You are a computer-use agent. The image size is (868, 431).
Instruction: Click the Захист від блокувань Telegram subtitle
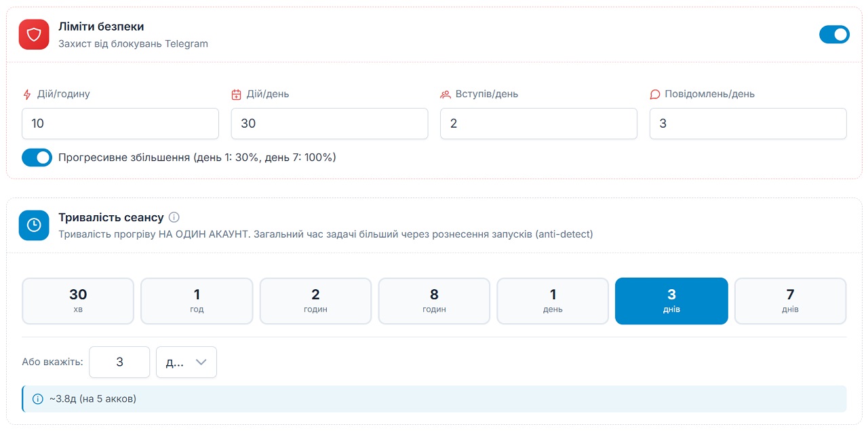(x=133, y=43)
